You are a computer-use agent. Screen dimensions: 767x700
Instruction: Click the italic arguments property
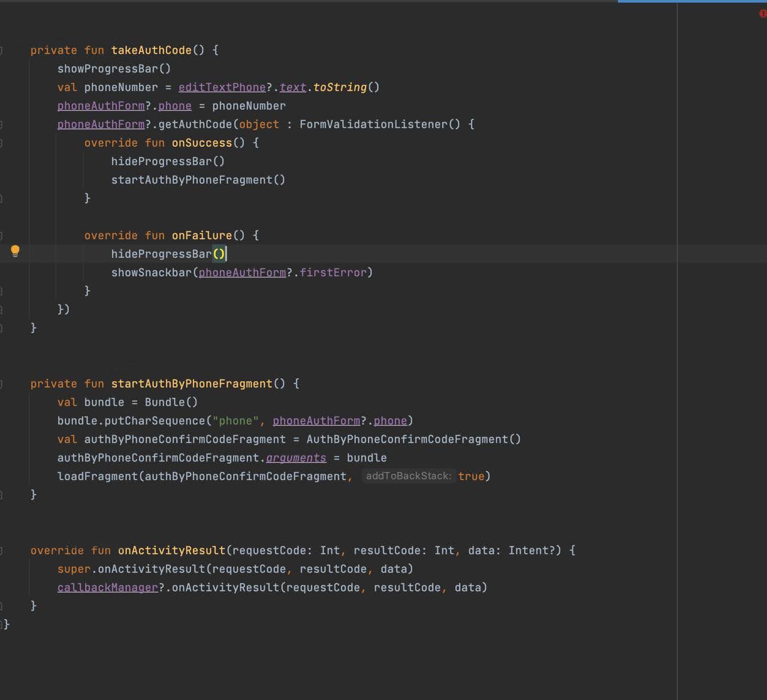[x=296, y=457]
